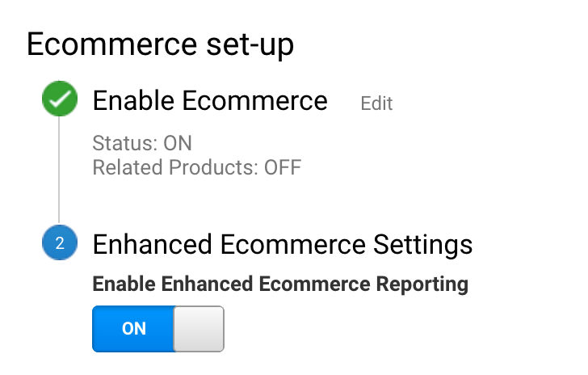Click the word Settings in step 2 title

point(422,244)
